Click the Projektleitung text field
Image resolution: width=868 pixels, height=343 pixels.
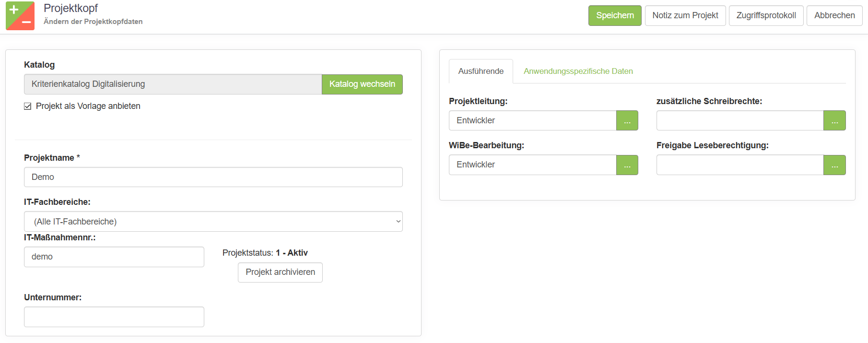(532, 120)
